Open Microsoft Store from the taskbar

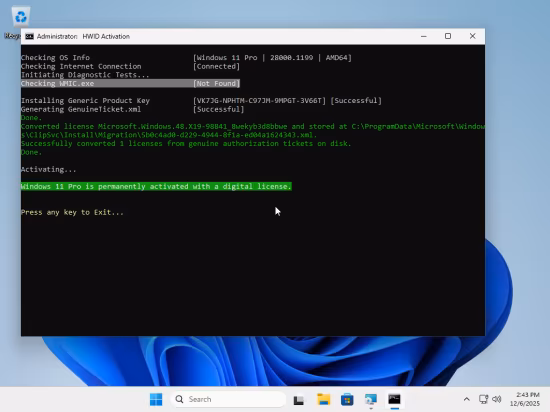347,399
